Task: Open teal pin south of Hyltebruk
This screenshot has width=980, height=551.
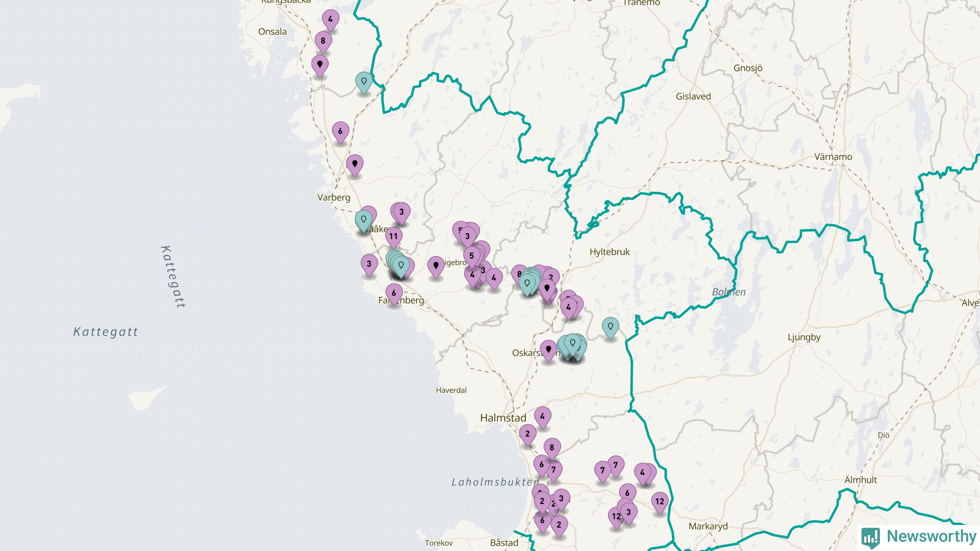Action: tap(610, 328)
